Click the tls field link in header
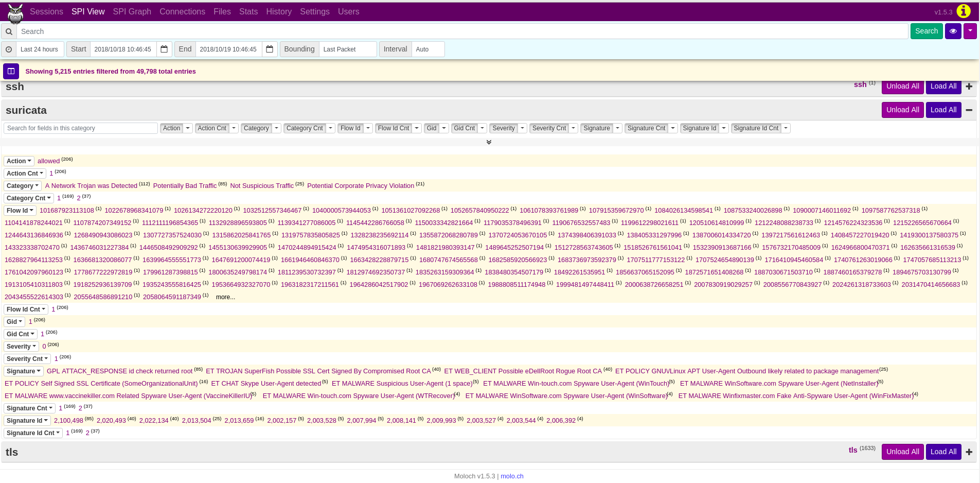The image size is (980, 483). point(853,450)
